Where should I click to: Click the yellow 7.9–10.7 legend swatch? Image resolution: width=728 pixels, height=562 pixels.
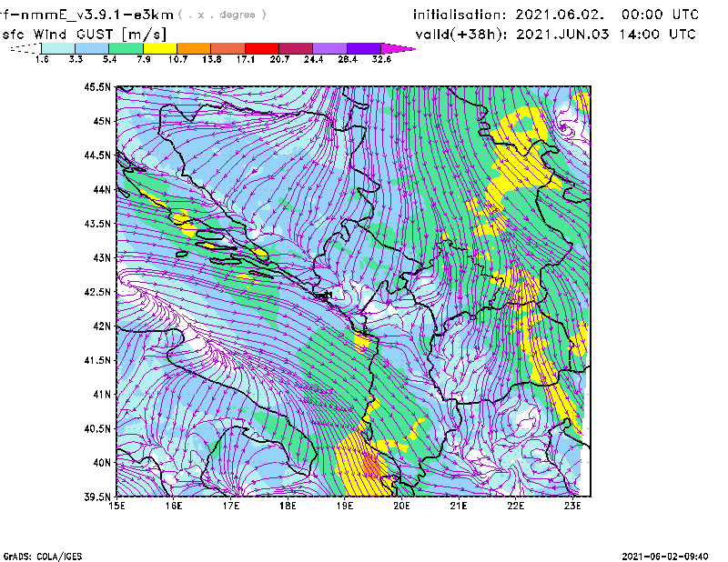160,48
